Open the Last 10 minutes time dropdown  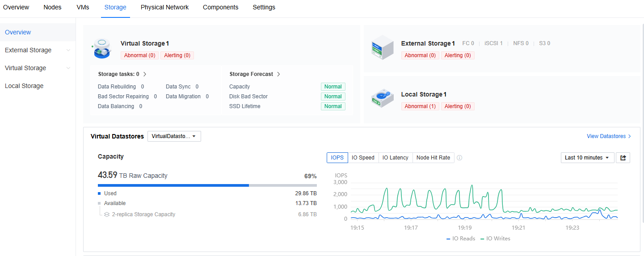[588, 158]
